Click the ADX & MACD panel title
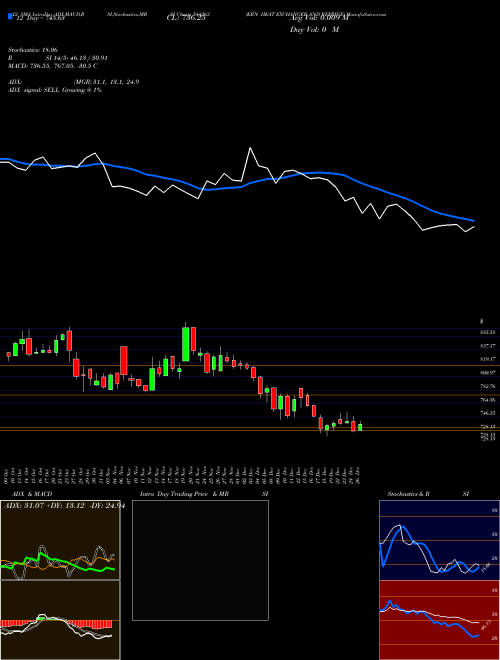This screenshot has height=660, width=500. (x=32, y=494)
